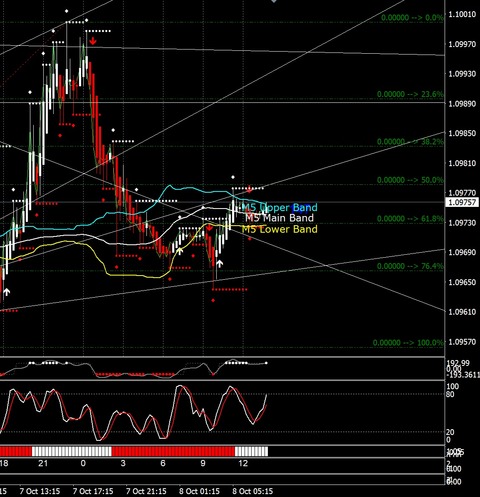Select the Fibonacci 0.0% level label
Viewport: 480px width, 497px height.
412,18
